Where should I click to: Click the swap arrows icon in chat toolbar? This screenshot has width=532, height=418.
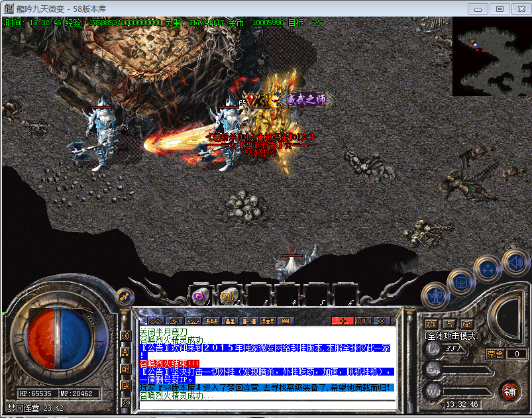(x=175, y=321)
